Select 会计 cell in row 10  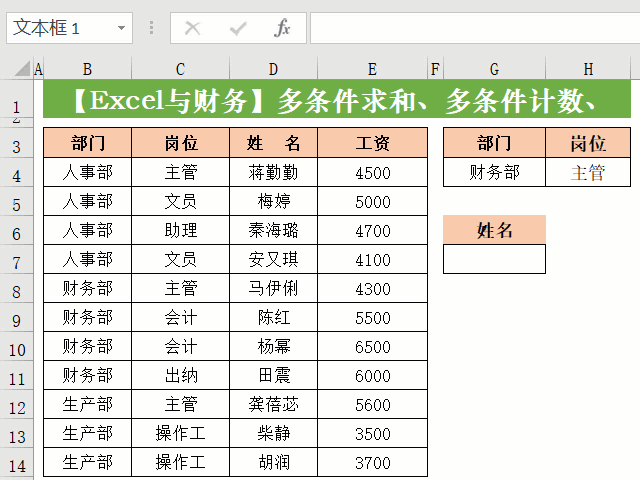(x=180, y=346)
